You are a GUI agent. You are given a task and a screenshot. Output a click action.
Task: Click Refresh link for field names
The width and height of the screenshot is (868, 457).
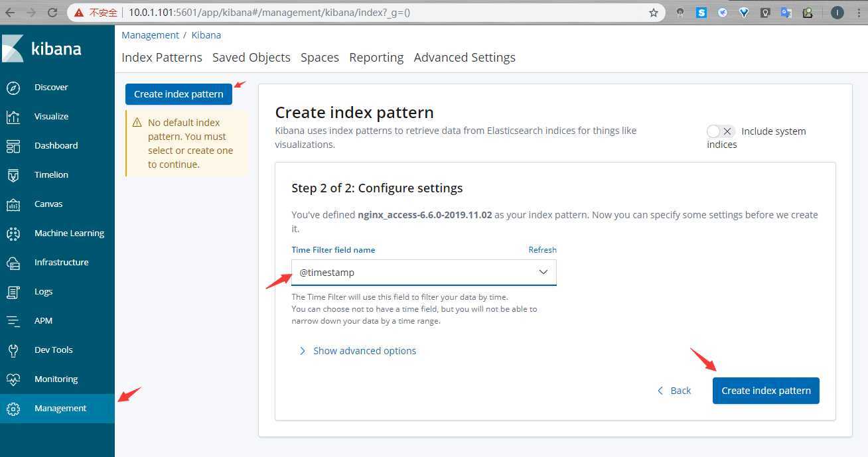[x=542, y=250]
